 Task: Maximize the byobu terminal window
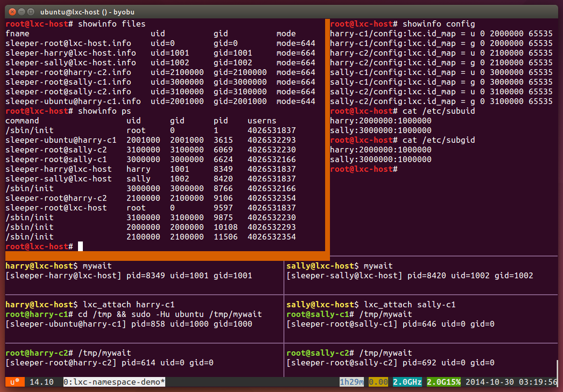[31, 11]
